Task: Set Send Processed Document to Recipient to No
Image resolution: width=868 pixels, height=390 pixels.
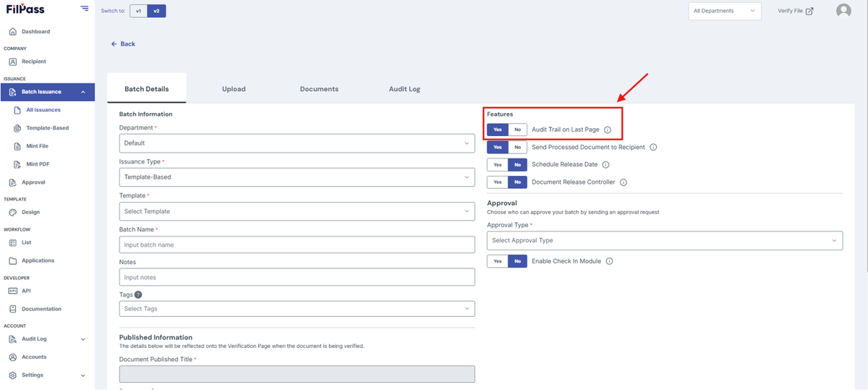Action: (x=517, y=147)
